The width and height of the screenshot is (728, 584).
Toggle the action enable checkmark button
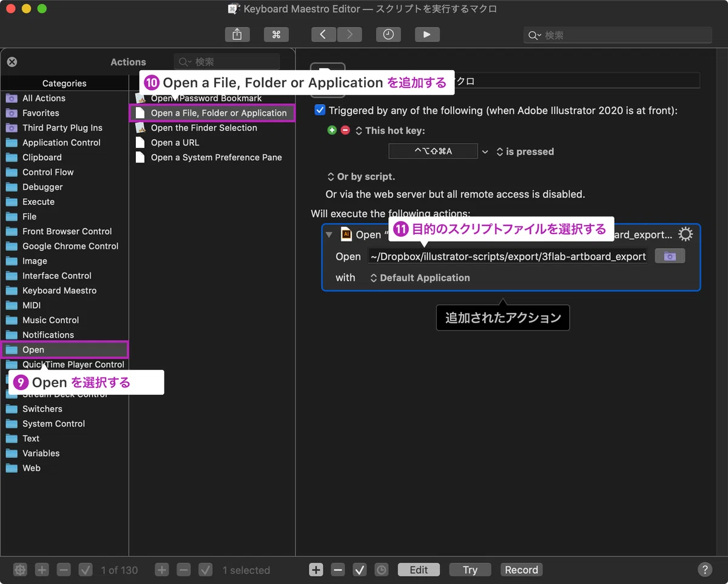click(x=360, y=570)
